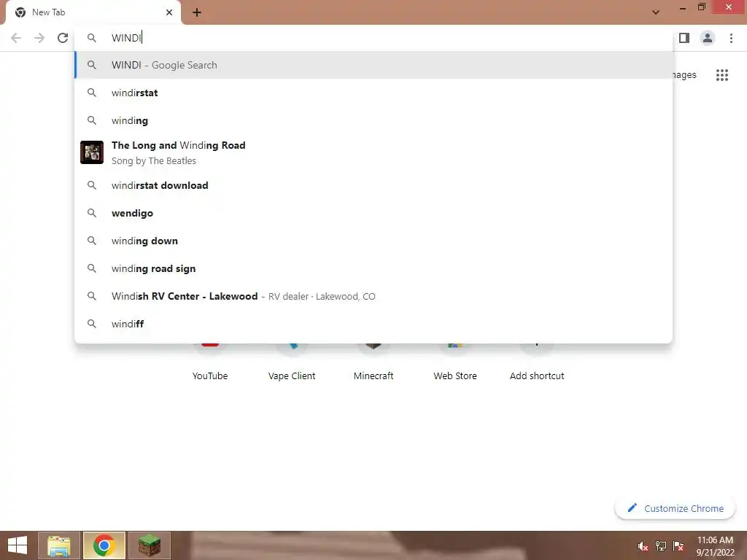
Task: Click the Beatles album thumbnail
Action: (x=92, y=152)
